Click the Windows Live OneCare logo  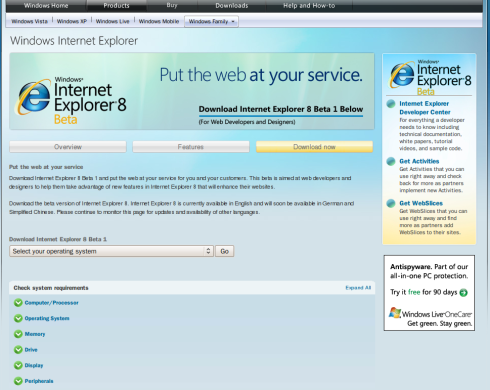tap(430, 314)
